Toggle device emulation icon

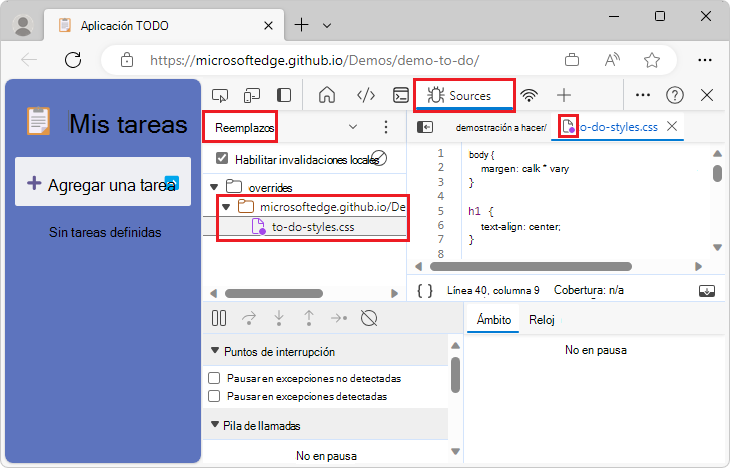coord(252,95)
